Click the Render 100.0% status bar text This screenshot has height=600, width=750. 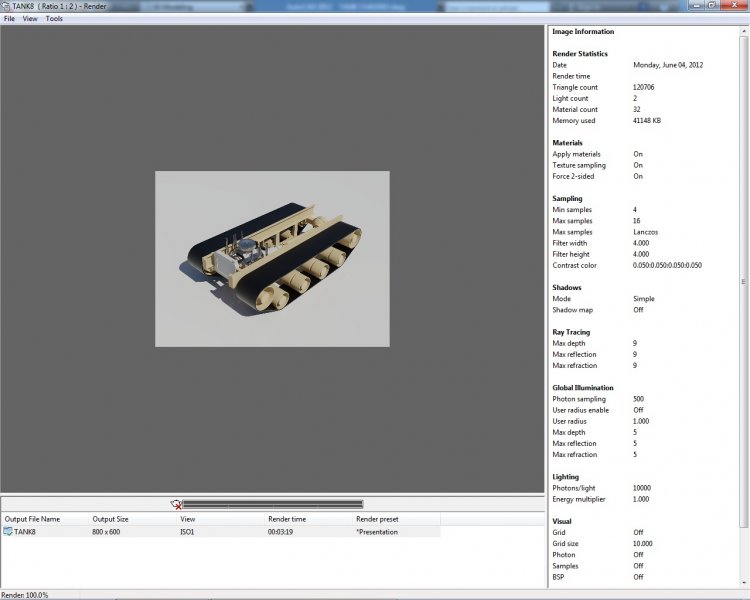[x=24, y=595]
